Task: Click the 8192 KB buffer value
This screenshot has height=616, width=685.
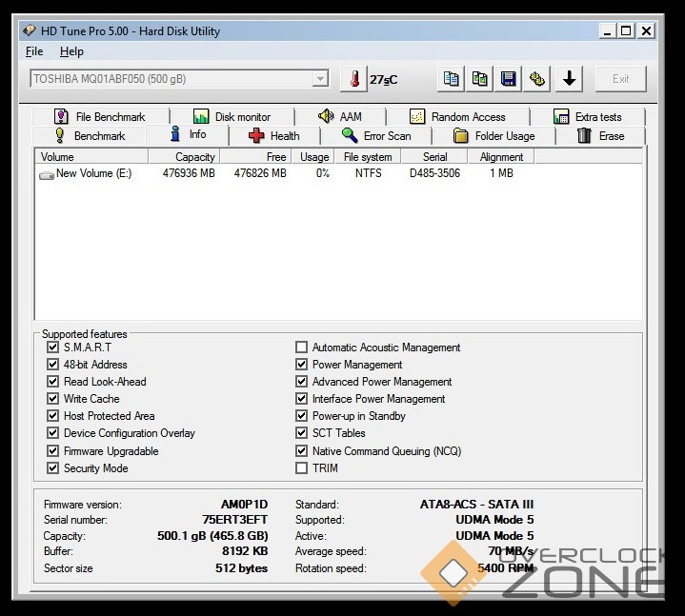Action: coord(245,551)
